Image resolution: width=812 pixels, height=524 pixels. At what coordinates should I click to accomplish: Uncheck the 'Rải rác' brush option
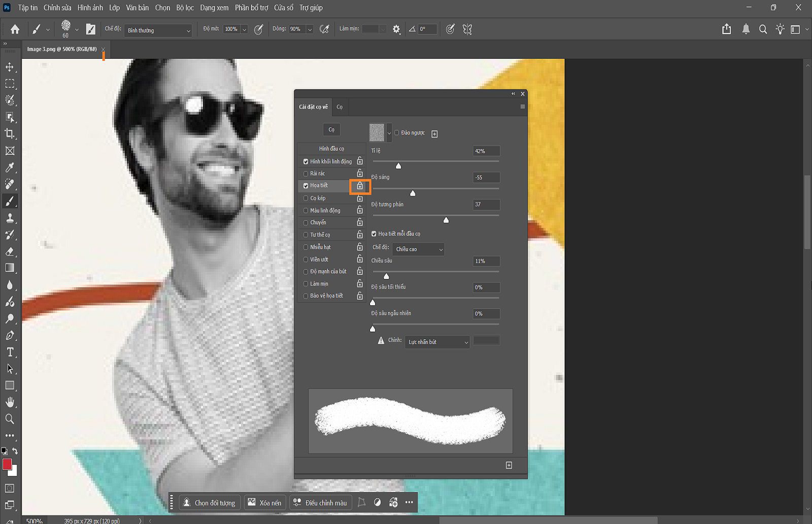[306, 173]
